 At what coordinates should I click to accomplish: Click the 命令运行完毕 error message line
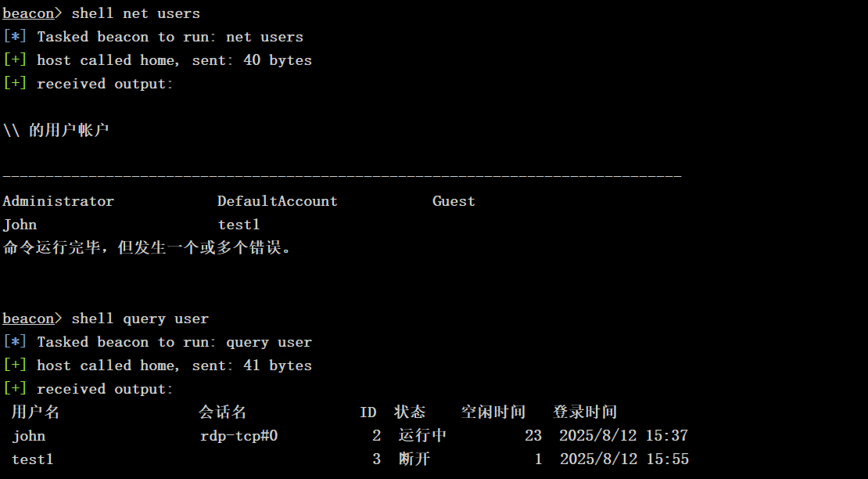click(x=147, y=248)
